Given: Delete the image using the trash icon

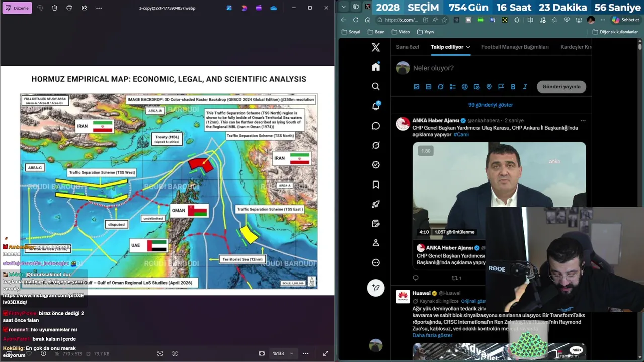Looking at the screenshot, I should coord(55,8).
